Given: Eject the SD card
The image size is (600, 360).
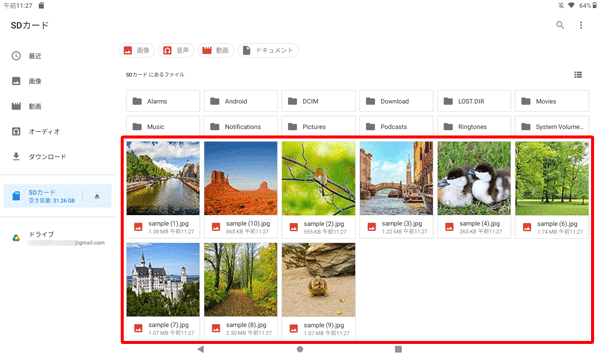Looking at the screenshot, I should point(97,196).
